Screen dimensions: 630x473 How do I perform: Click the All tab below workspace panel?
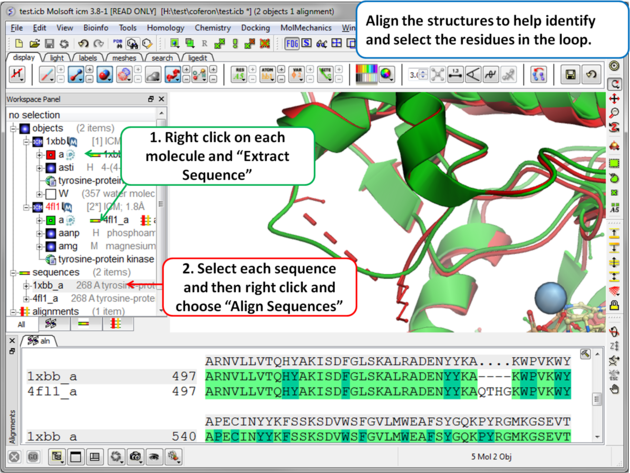20,324
